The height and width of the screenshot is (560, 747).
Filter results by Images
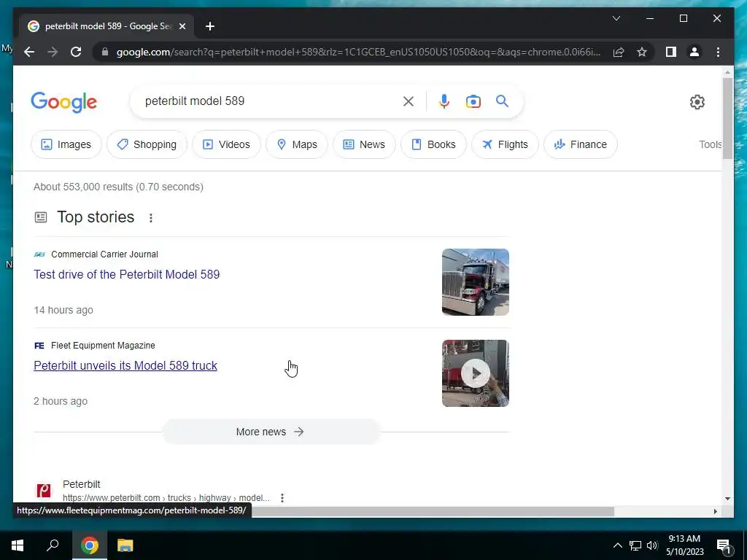point(66,144)
